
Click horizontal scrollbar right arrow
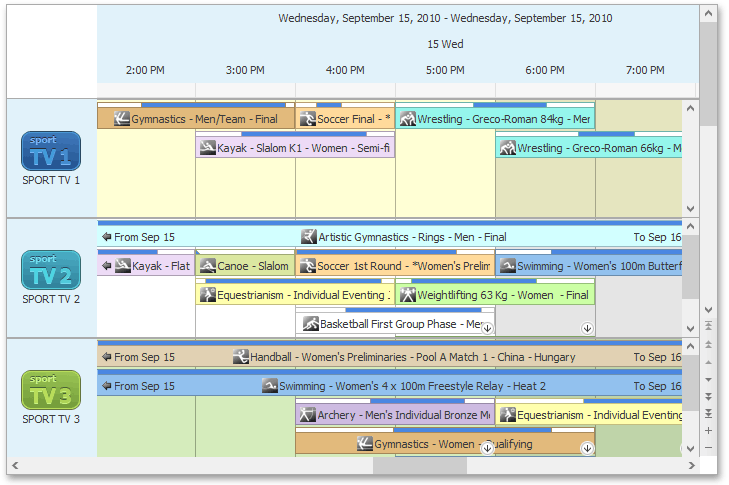(x=692, y=465)
